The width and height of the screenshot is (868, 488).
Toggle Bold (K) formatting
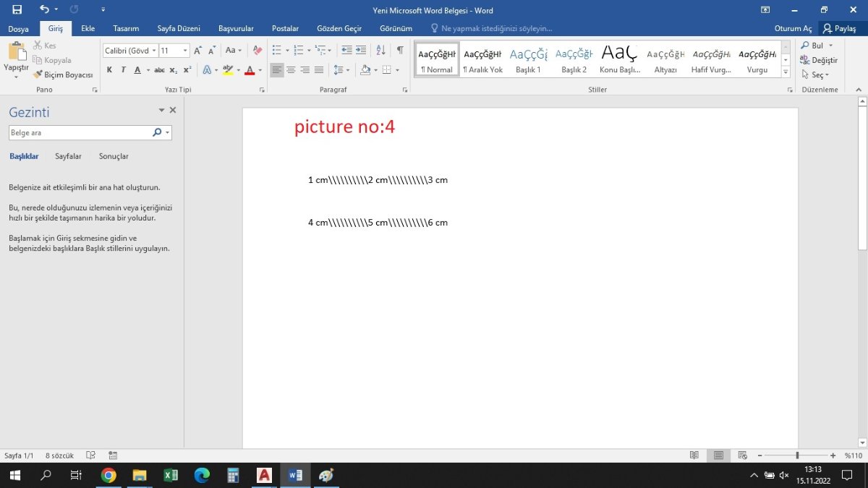pos(109,70)
